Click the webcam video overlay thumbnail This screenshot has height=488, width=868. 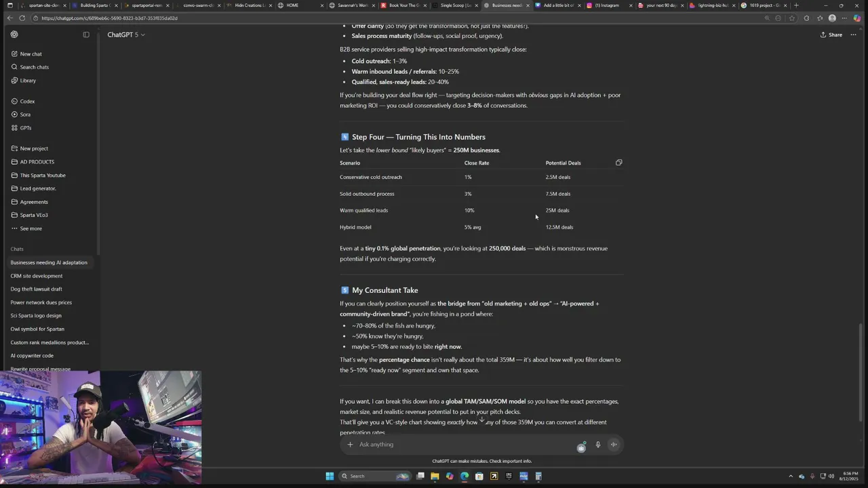tap(100, 427)
